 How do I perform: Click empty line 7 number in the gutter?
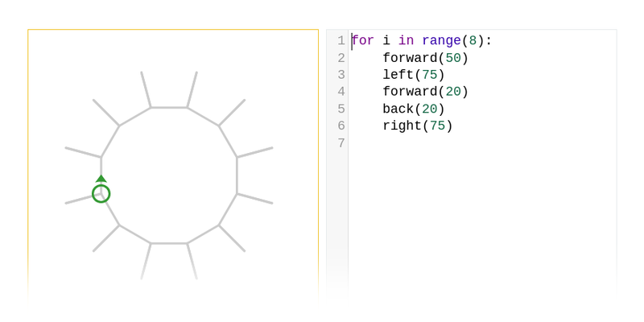coord(341,143)
